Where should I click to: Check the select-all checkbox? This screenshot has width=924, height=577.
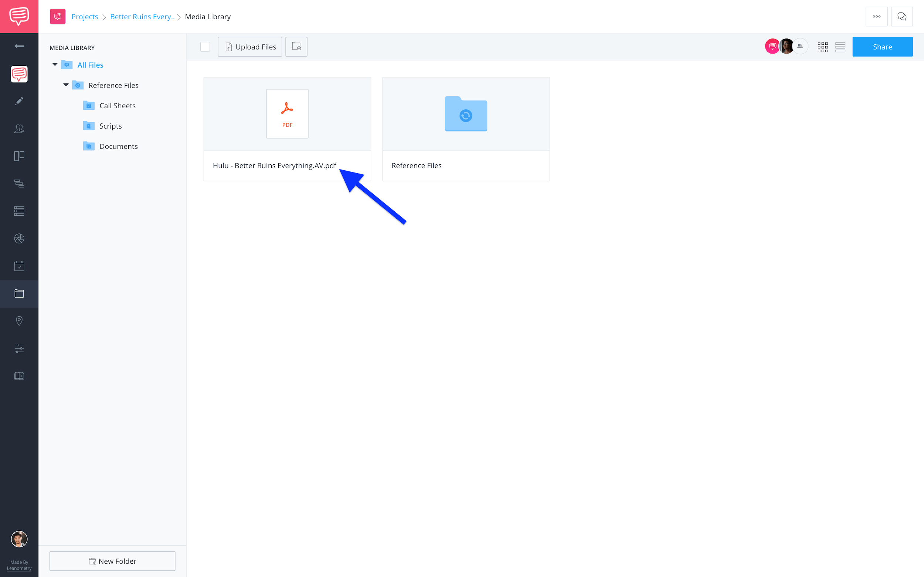(205, 47)
